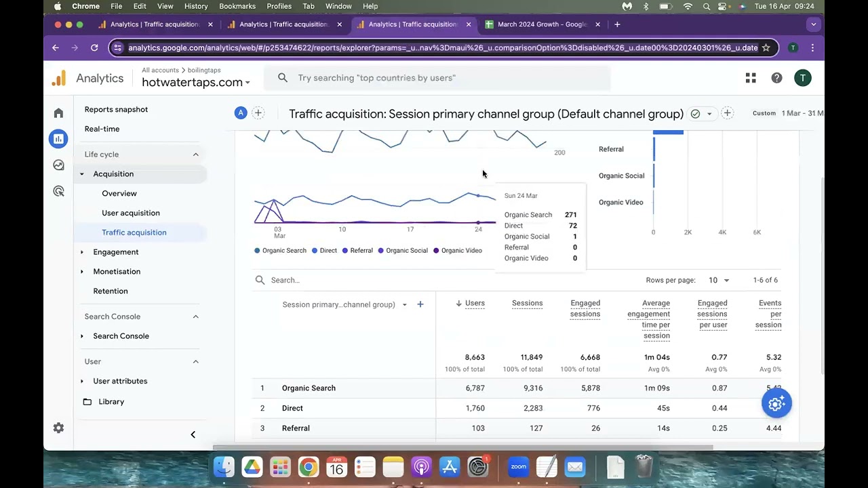Sort table by Sessions column
Image resolution: width=868 pixels, height=488 pixels.
click(528, 303)
